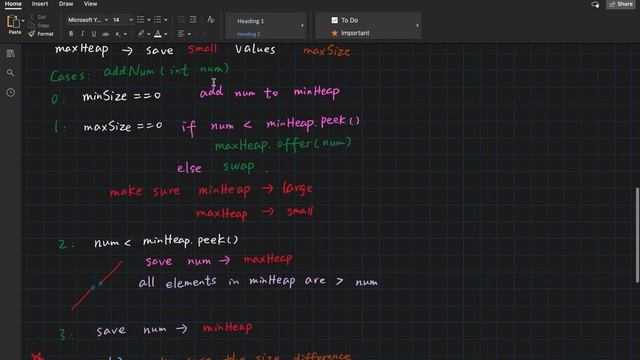The height and width of the screenshot is (360, 640).
Task: Open highlight color dropdown arrow
Action: (149, 34)
